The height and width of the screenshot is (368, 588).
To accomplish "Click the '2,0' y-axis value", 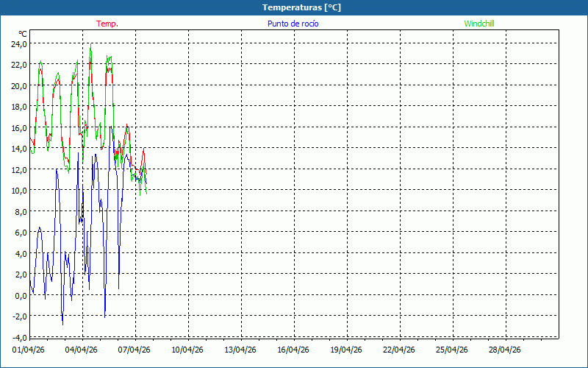I will [x=21, y=275].
